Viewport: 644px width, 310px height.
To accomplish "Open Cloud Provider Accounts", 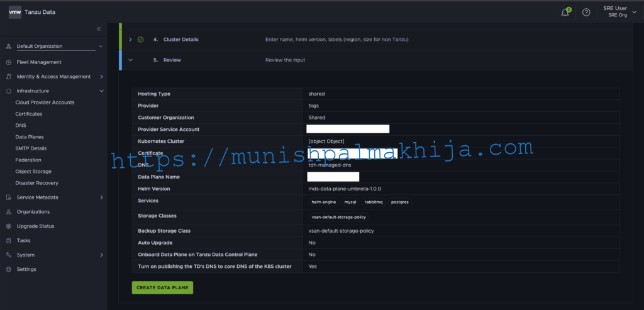I will coord(45,102).
